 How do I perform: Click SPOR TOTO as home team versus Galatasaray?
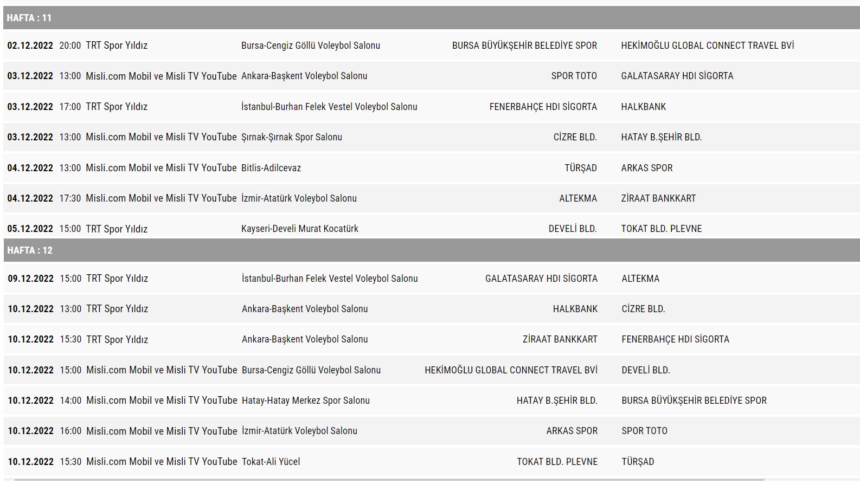pyautogui.click(x=574, y=76)
